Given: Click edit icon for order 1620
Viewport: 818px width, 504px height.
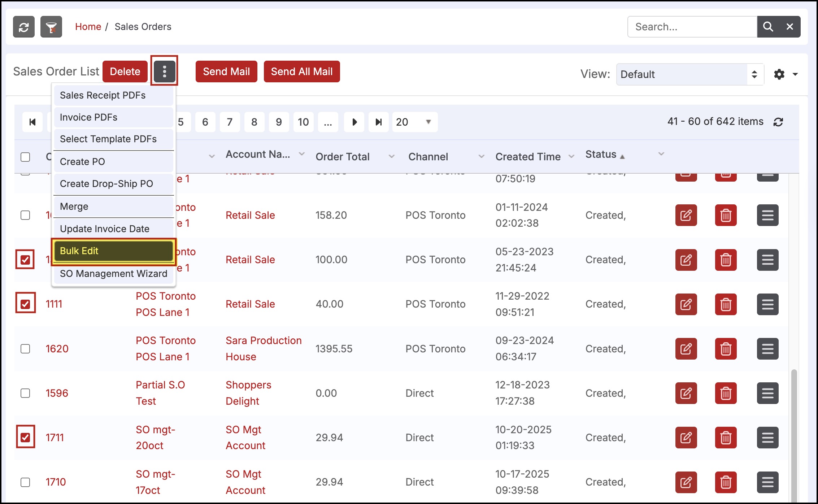Looking at the screenshot, I should [x=686, y=349].
